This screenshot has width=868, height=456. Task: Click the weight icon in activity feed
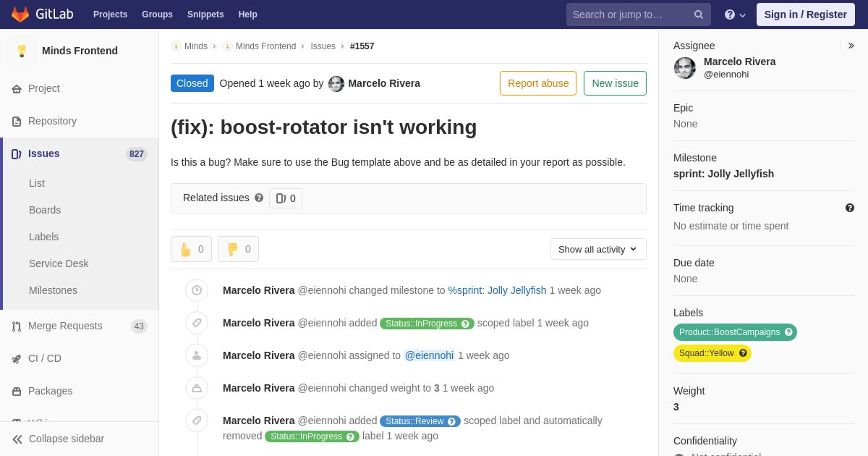coord(197,388)
